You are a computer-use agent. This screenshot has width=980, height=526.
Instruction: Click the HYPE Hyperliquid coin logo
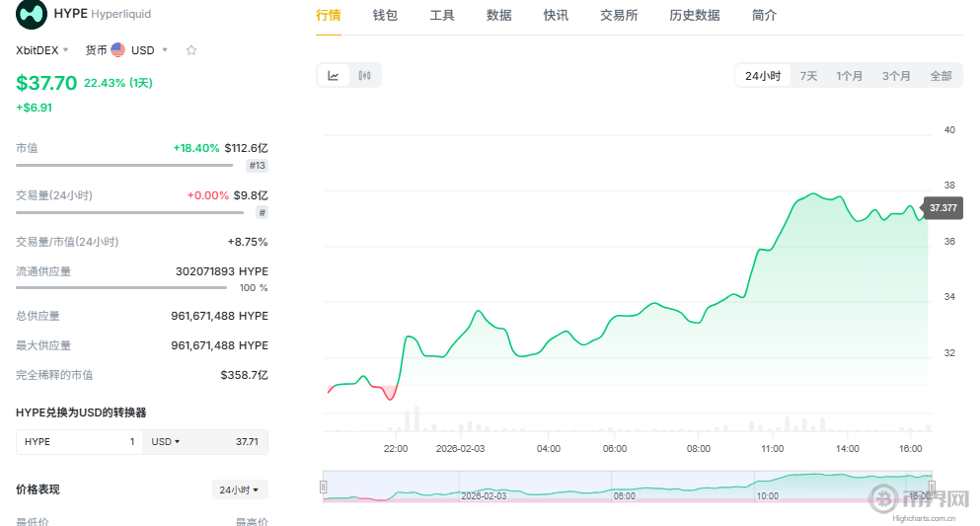(32, 14)
